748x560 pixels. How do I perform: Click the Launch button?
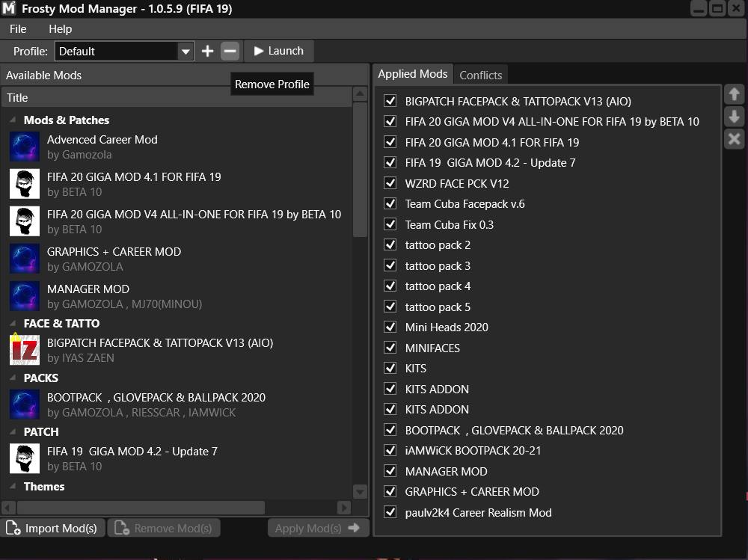278,51
